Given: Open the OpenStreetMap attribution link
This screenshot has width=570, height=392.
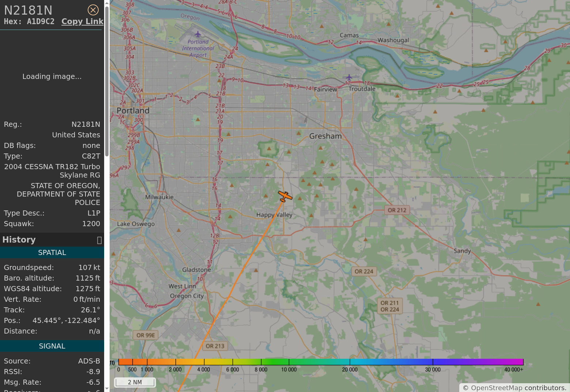Looking at the screenshot, I should tap(497, 388).
